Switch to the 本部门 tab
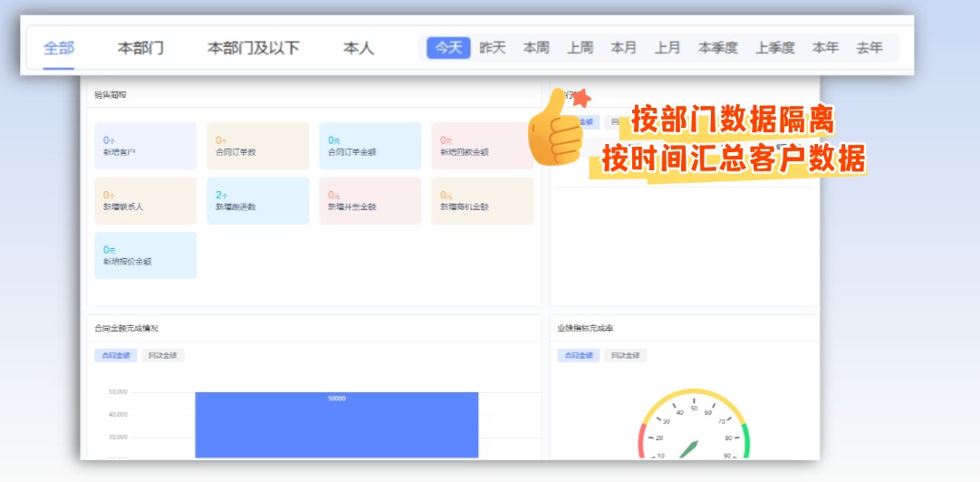 click(140, 48)
